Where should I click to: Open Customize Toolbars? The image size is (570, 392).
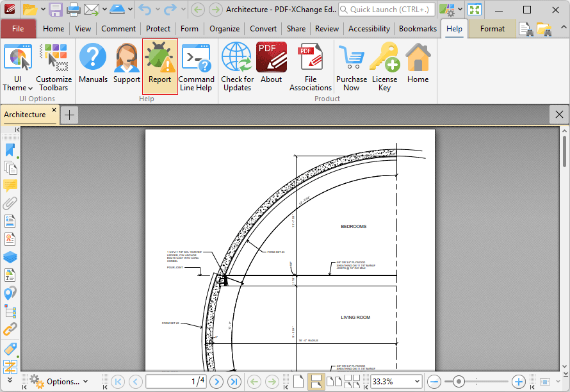coord(54,67)
